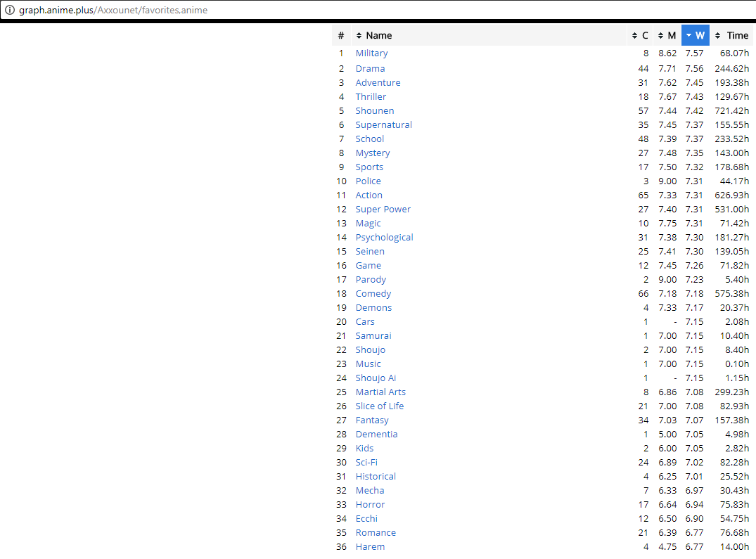Open the Kids genre link
This screenshot has height=559, width=756.
(x=364, y=448)
